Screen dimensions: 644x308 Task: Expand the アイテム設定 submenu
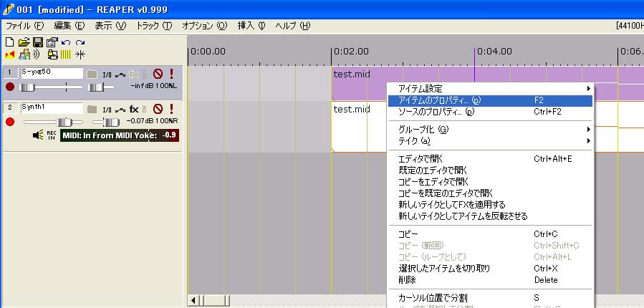tap(491, 89)
